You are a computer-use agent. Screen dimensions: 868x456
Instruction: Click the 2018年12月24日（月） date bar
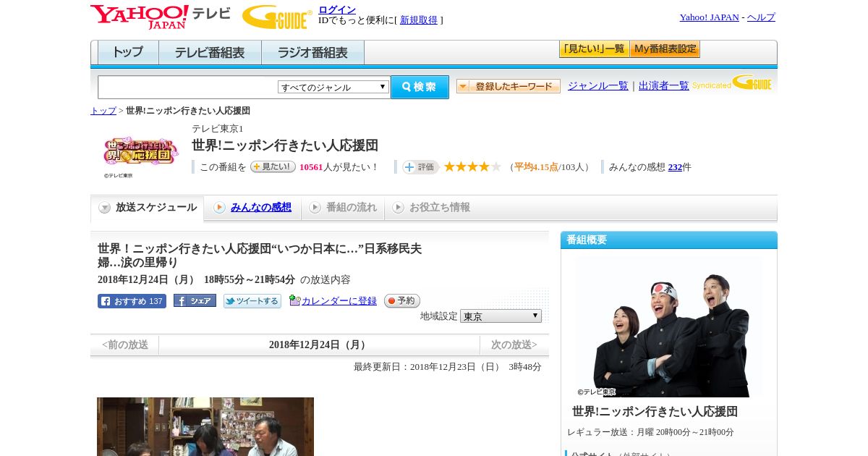click(319, 345)
